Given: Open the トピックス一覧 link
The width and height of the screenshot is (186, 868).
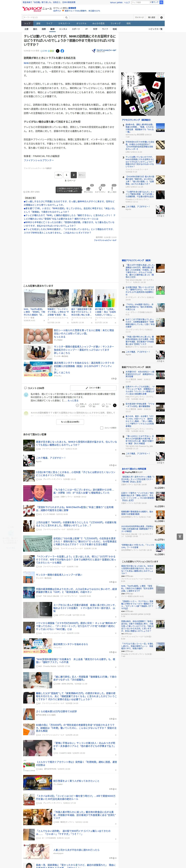Looking at the screenshot, I should 155,29.
